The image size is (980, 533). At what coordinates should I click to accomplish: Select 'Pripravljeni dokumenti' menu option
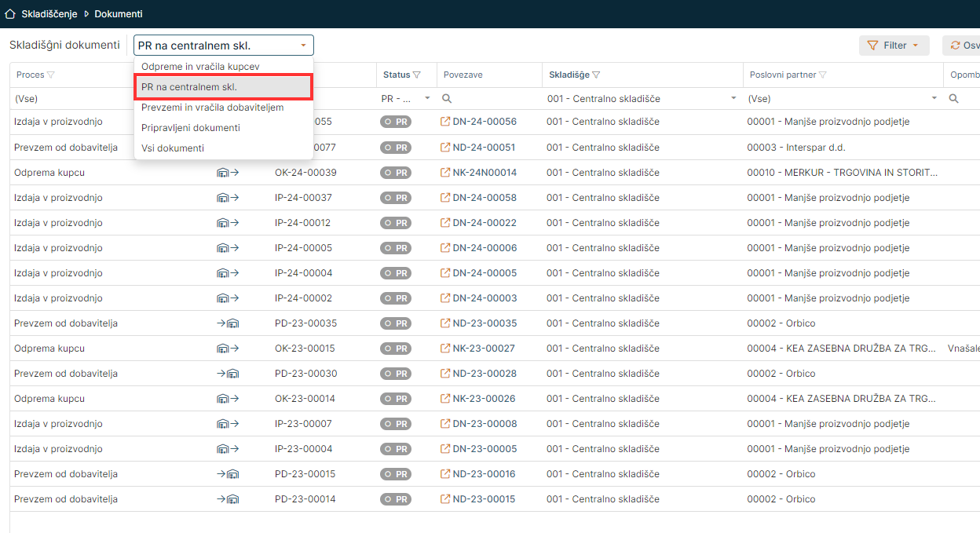click(x=191, y=128)
